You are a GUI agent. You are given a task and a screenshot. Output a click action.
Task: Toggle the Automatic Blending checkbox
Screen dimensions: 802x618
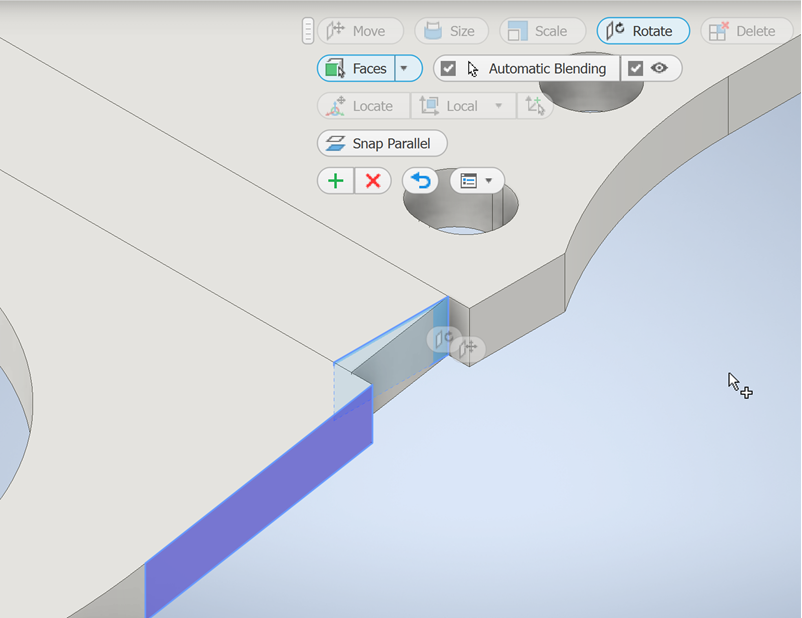tap(448, 69)
